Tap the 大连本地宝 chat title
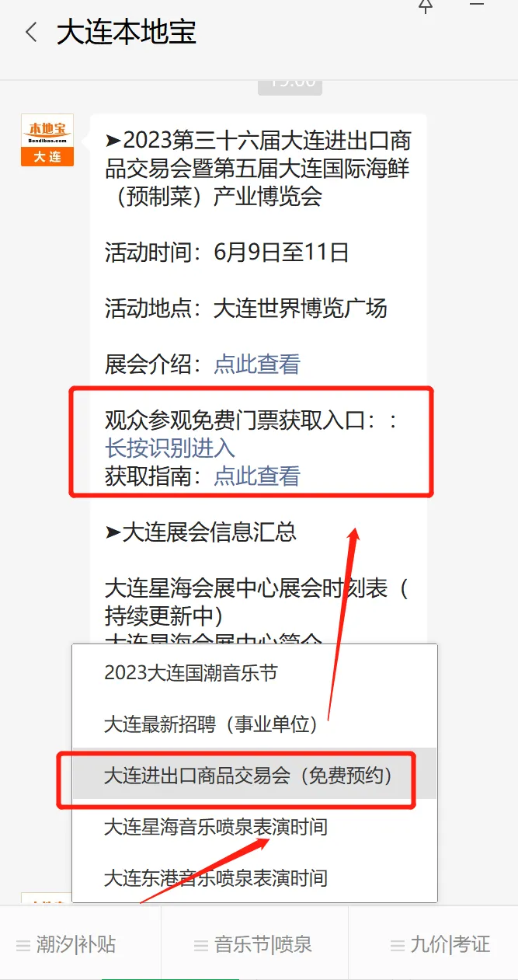This screenshot has height=980, width=518. tap(127, 33)
